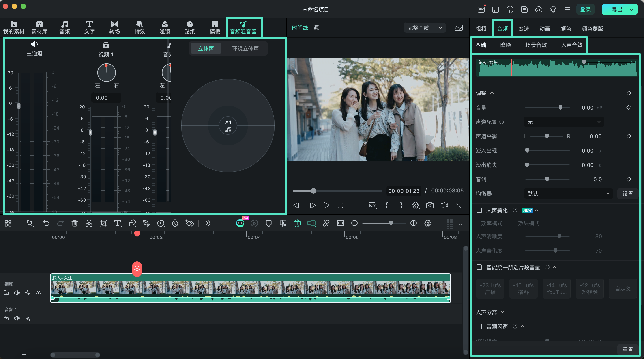
Task: Select the scissors split tool in toolbar
Action: [x=89, y=223]
